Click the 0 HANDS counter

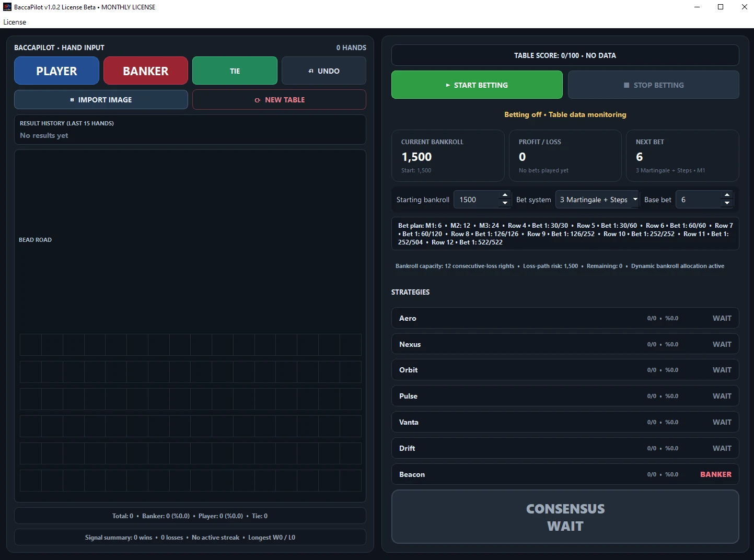[351, 48]
